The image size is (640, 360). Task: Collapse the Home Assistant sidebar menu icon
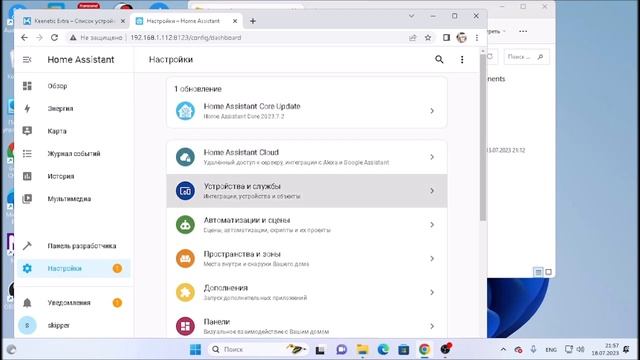point(27,60)
